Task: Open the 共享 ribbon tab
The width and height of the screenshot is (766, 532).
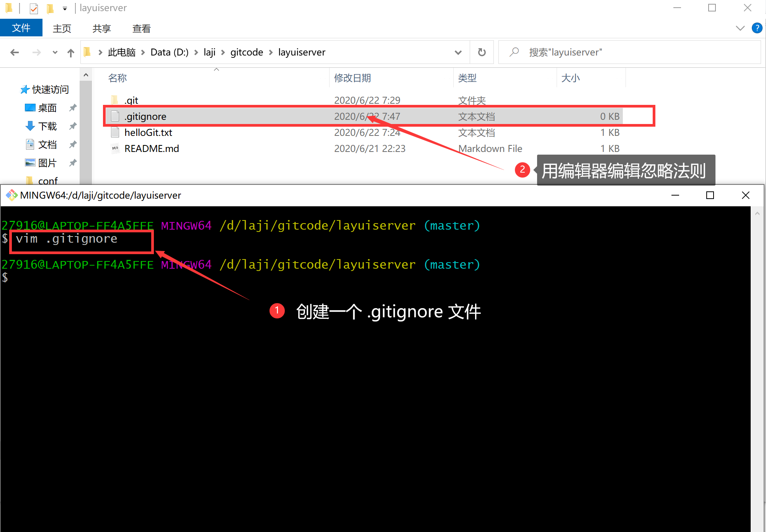Action: [x=101, y=28]
